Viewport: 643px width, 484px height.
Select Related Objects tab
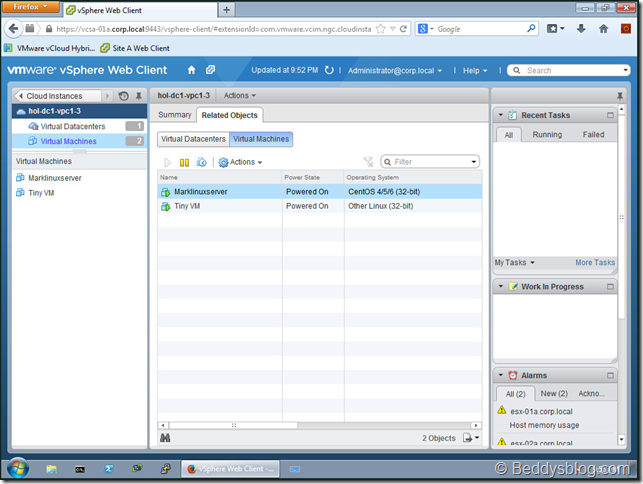click(230, 115)
